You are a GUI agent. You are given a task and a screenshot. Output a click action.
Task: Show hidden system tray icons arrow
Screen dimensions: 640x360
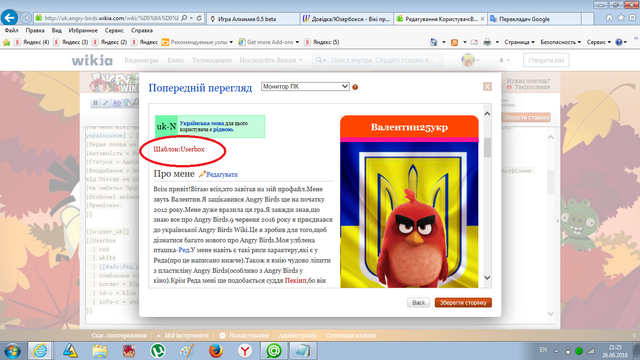[x=556, y=351]
